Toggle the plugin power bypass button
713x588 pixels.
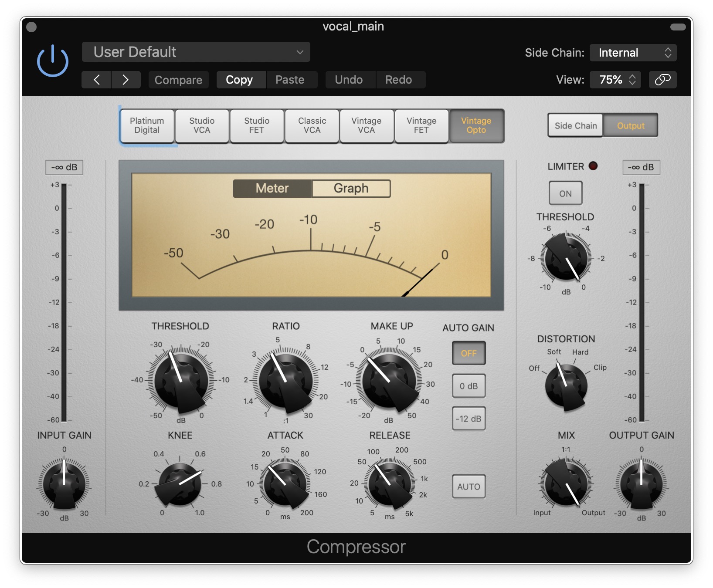(52, 61)
